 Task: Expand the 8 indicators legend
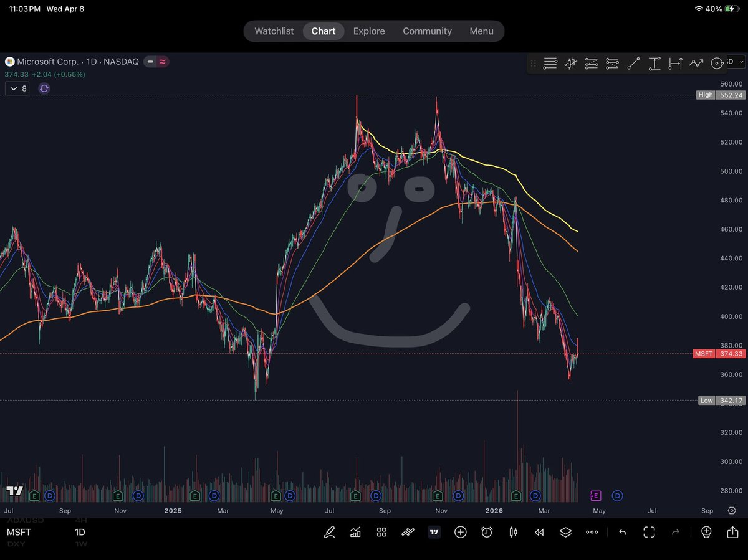pos(17,88)
